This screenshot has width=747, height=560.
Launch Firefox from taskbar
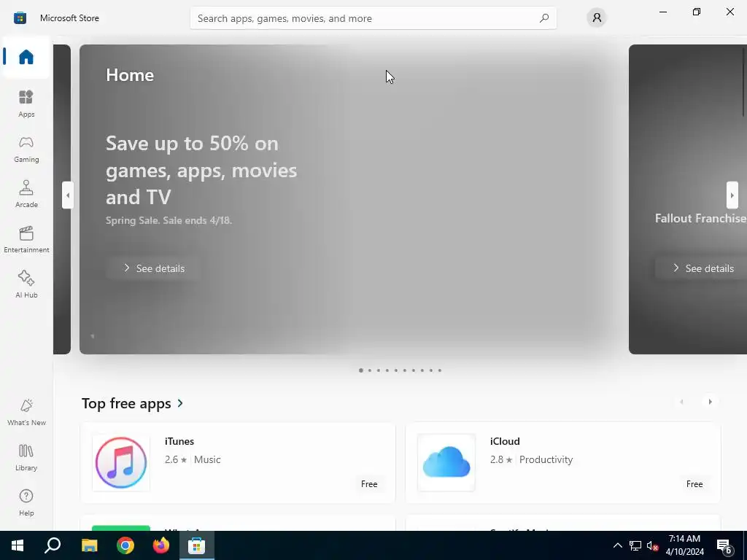click(161, 545)
